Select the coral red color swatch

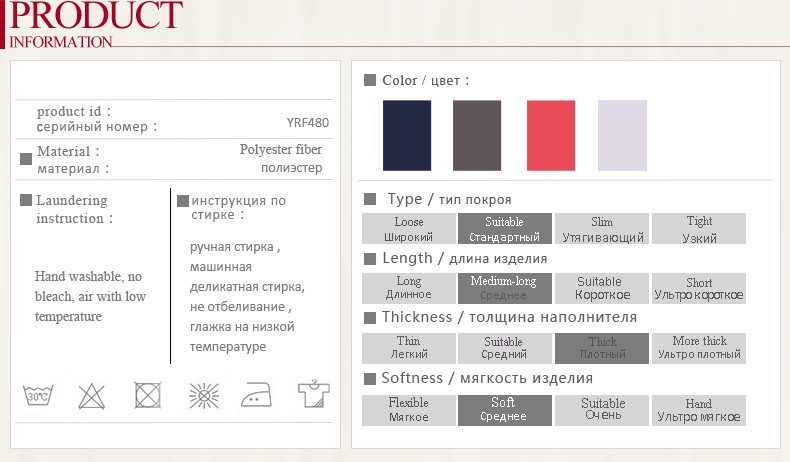click(x=551, y=135)
